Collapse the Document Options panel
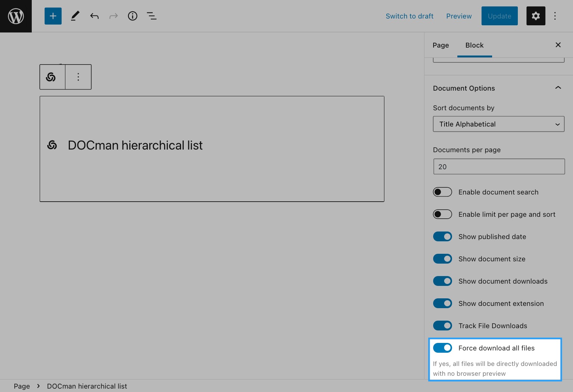 point(558,88)
